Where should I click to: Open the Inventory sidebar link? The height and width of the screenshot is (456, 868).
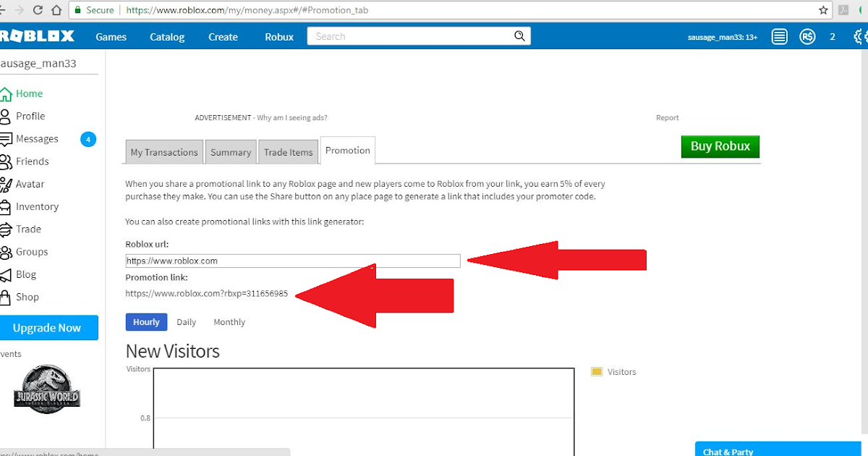tap(38, 206)
